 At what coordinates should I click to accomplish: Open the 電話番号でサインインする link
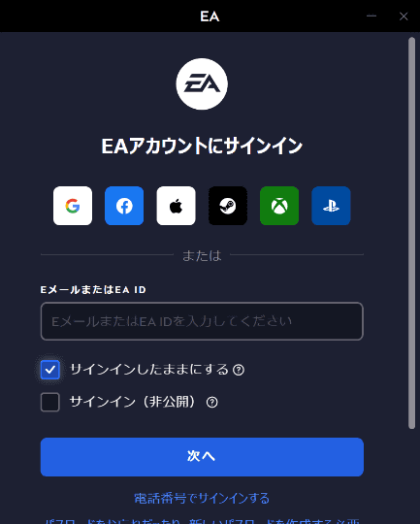coord(202,498)
